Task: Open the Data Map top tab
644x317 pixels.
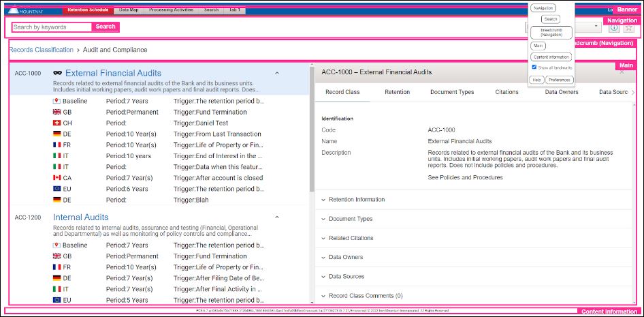Action: click(129, 10)
